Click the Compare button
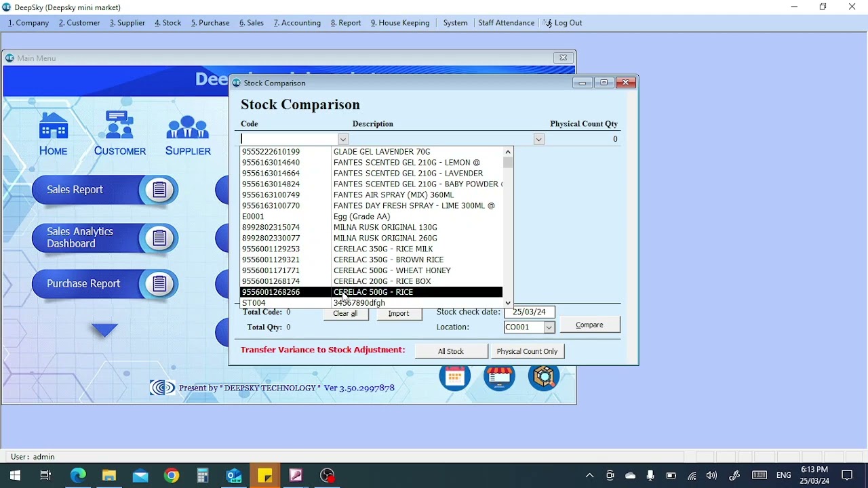The width and height of the screenshot is (868, 488). [x=589, y=325]
